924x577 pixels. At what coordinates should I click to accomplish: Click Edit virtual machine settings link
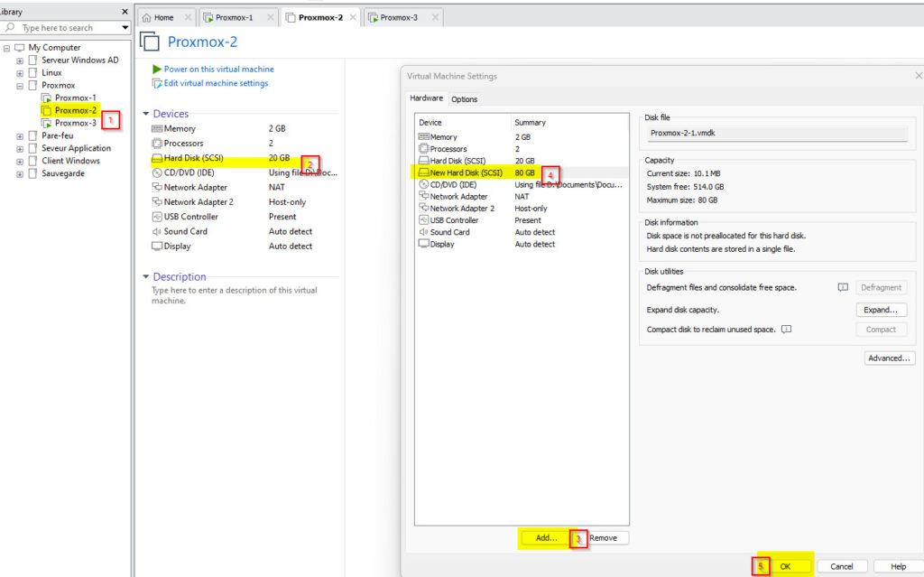216,83
